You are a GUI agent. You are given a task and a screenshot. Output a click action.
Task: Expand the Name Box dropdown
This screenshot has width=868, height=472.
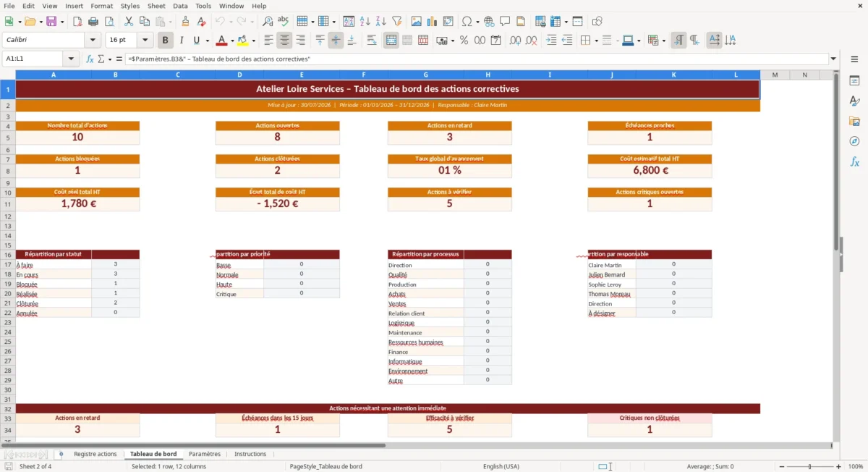pyautogui.click(x=71, y=59)
